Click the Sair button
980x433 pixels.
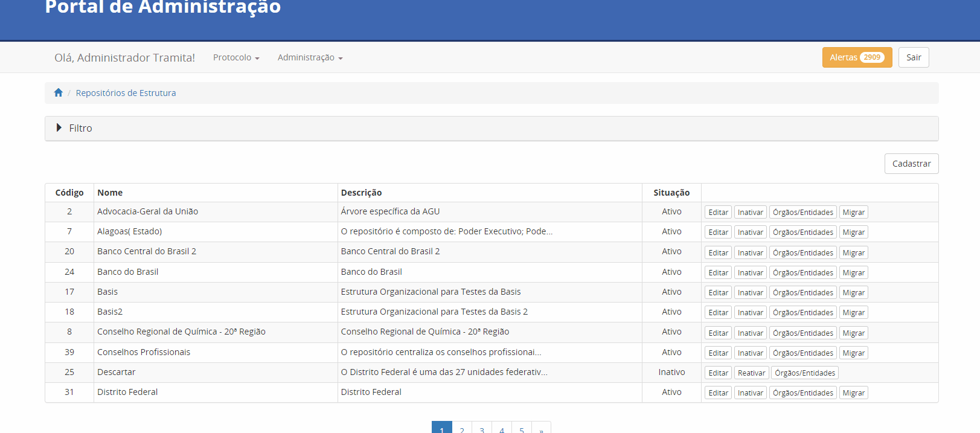(x=914, y=57)
